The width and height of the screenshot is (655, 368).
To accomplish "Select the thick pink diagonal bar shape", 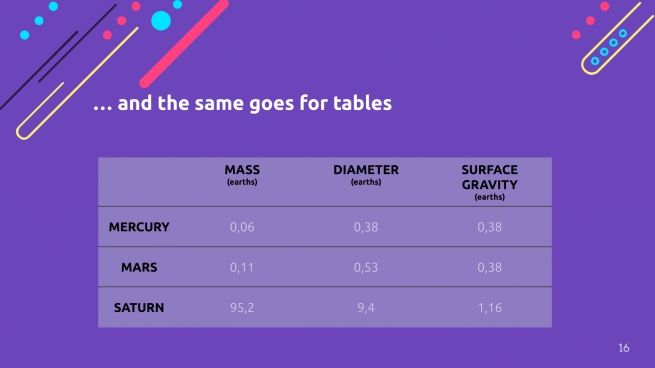I will click(x=184, y=43).
